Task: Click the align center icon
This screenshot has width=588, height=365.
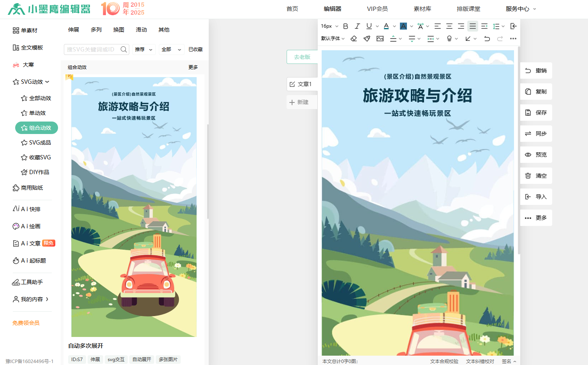Action: (449, 26)
